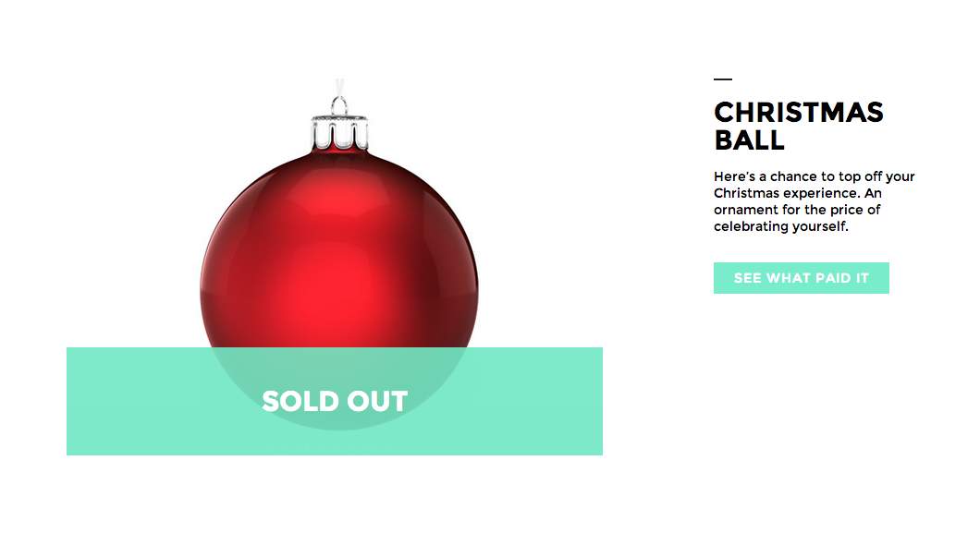Click the short black dash above heading

tap(722, 79)
